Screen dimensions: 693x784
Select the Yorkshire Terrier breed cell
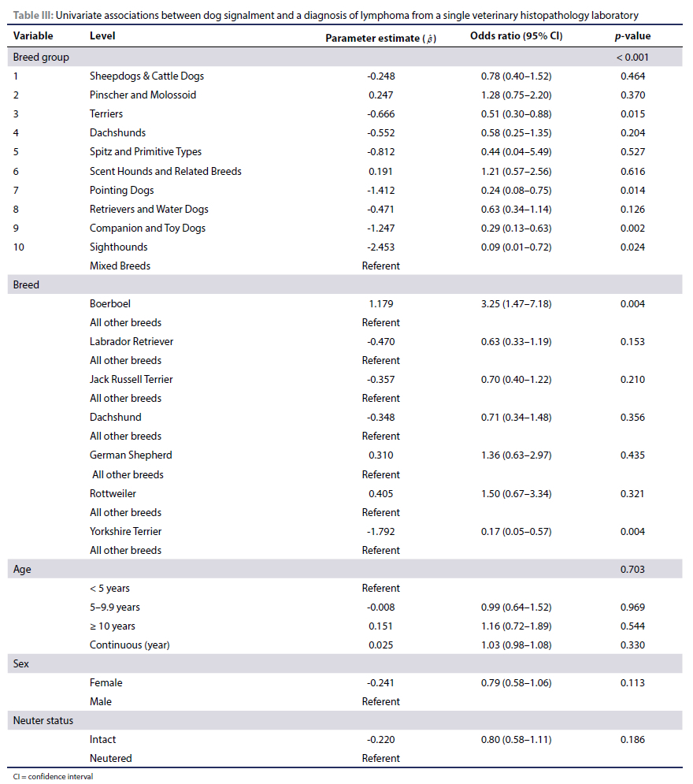point(125,531)
